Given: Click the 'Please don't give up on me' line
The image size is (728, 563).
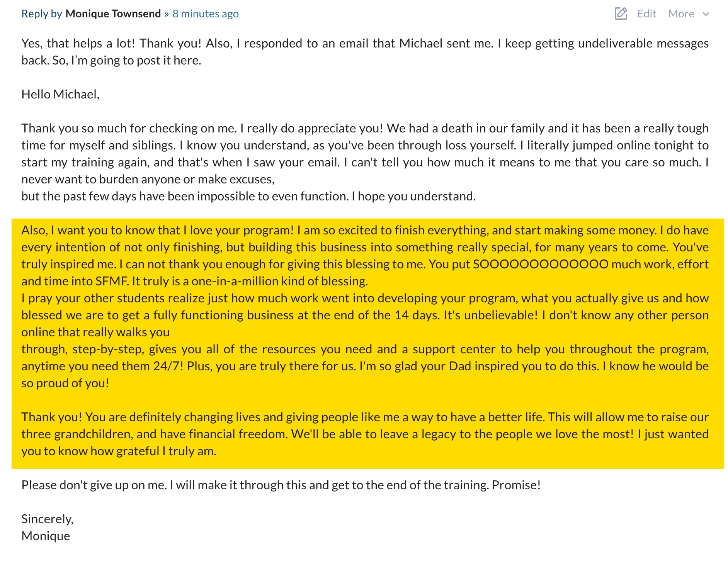Looking at the screenshot, I should pos(281,485).
